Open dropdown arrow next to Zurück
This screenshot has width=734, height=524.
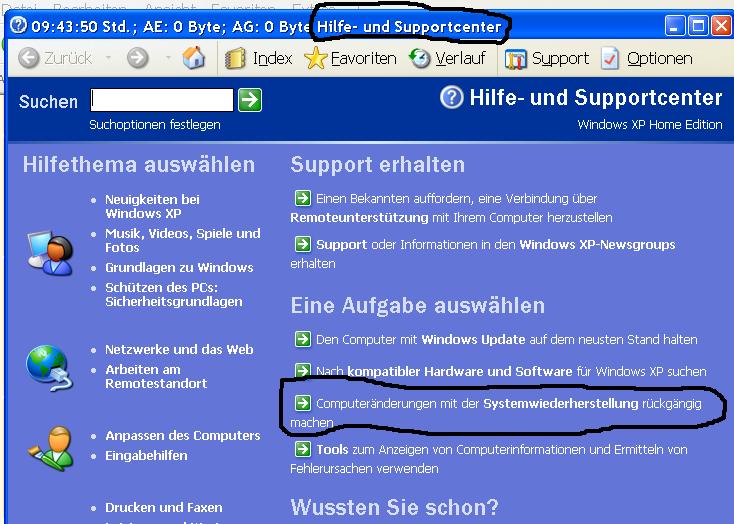pos(108,58)
